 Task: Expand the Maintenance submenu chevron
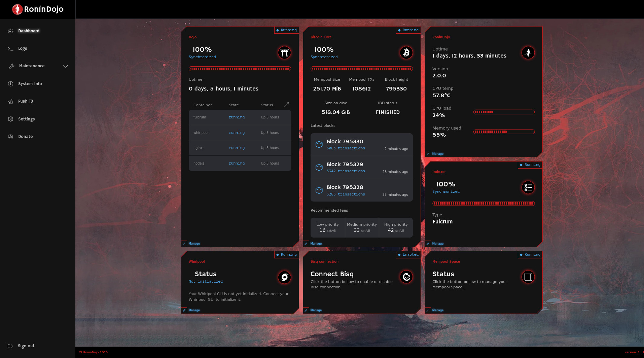66,66
